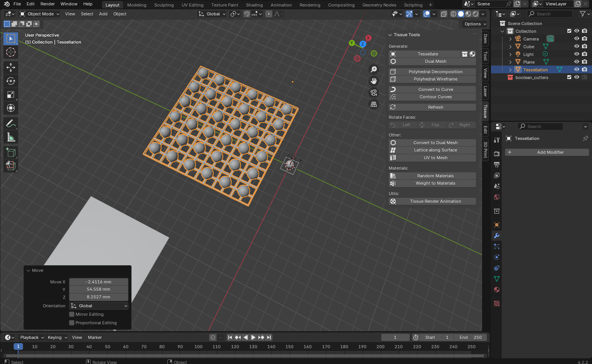Open the Render menu

[47, 4]
